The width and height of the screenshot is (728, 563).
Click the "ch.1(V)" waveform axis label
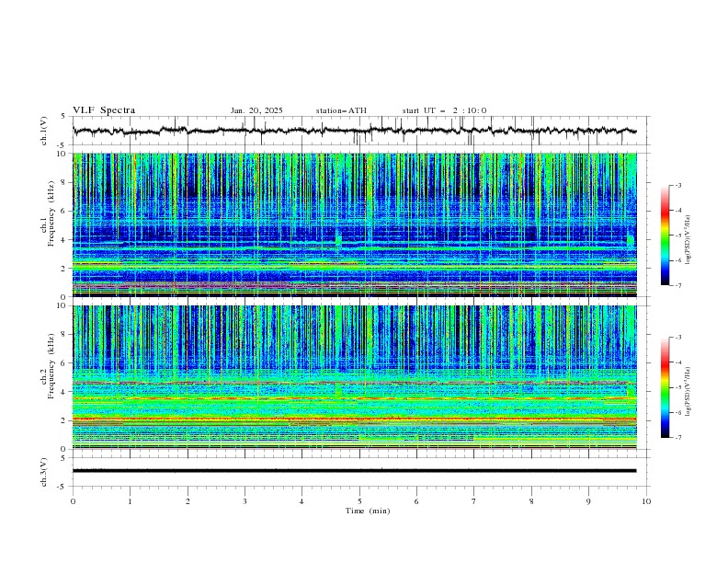(x=44, y=131)
